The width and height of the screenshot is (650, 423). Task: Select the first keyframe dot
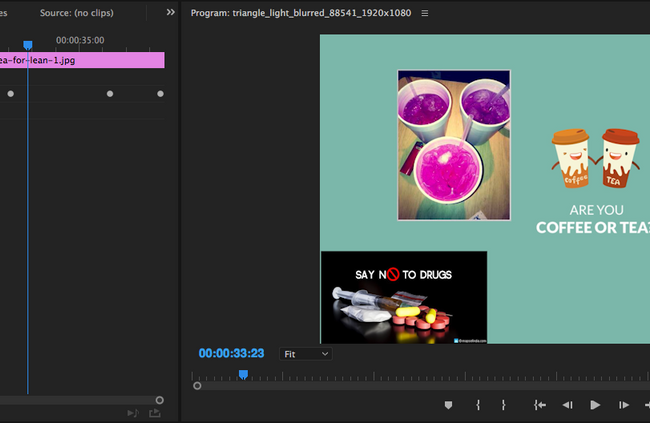point(11,94)
